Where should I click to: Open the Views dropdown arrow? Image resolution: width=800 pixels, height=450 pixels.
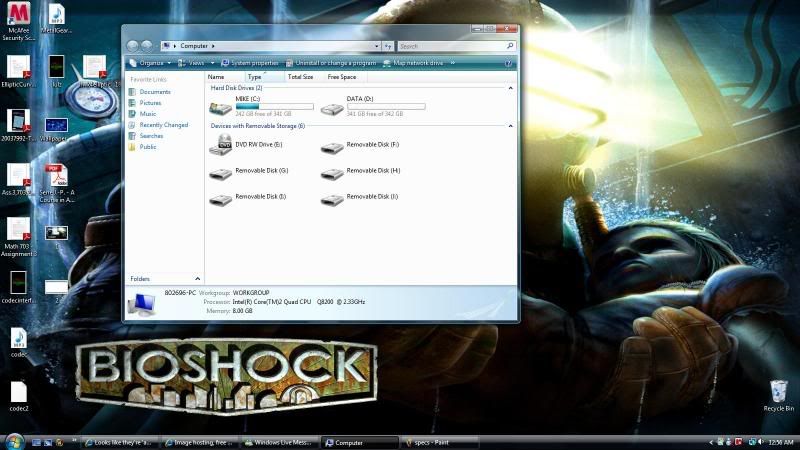tap(213, 63)
